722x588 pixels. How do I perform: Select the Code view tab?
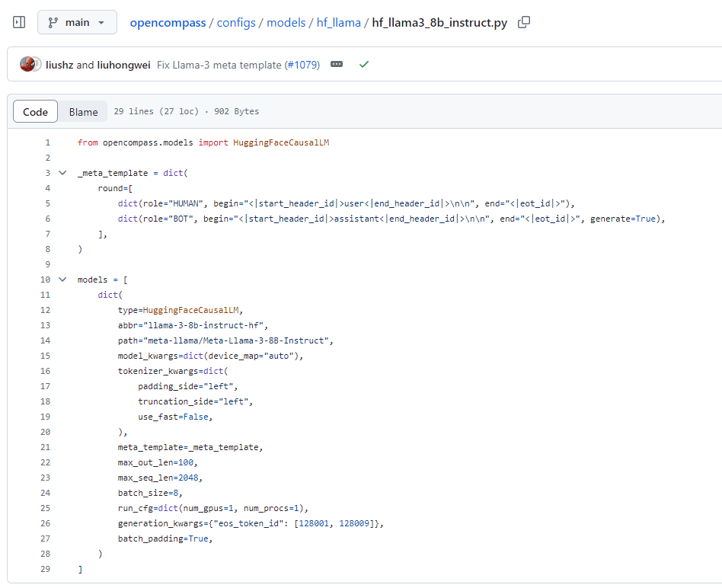pyautogui.click(x=36, y=112)
